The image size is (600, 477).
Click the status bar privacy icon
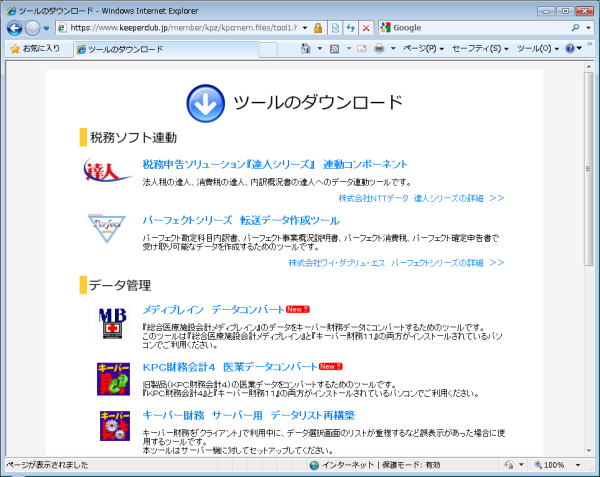[509, 465]
